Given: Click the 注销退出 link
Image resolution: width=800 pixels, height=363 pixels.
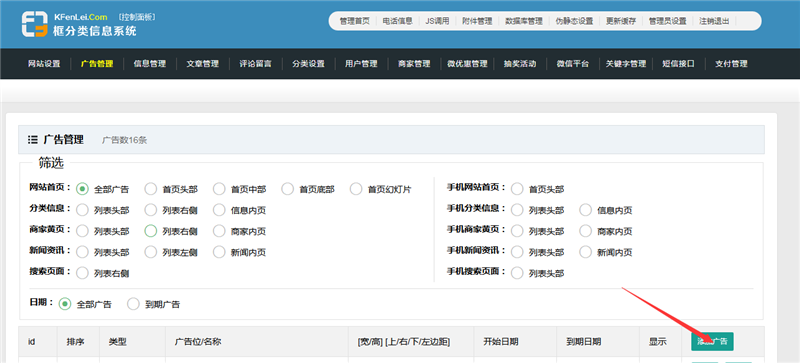Looking at the screenshot, I should pos(714,21).
